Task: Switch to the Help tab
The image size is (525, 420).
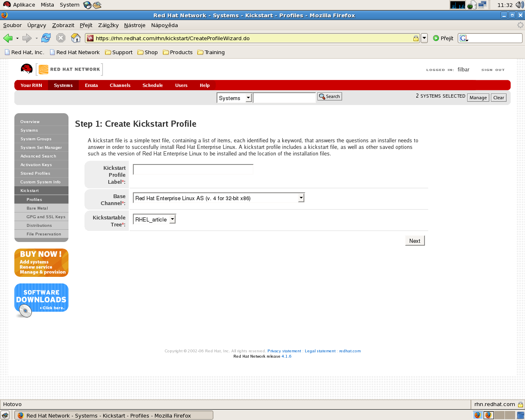Action: pos(205,85)
